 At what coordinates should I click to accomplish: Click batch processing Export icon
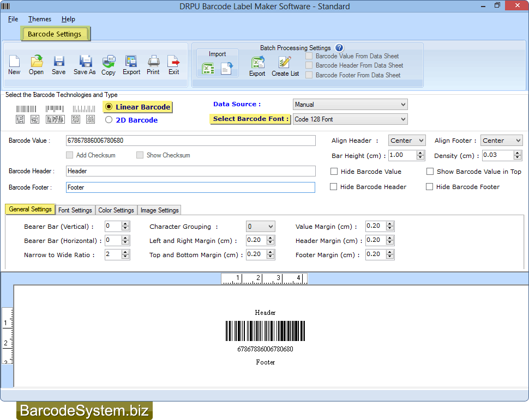(x=258, y=62)
